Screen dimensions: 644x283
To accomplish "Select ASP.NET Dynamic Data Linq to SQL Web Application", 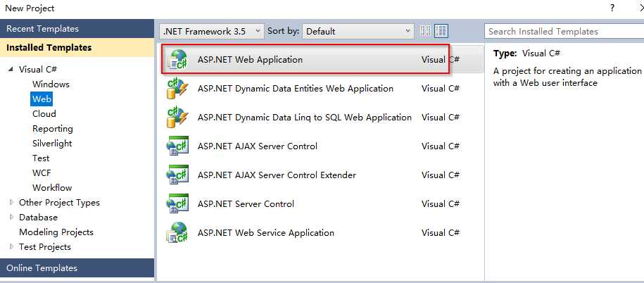I will click(x=304, y=118).
